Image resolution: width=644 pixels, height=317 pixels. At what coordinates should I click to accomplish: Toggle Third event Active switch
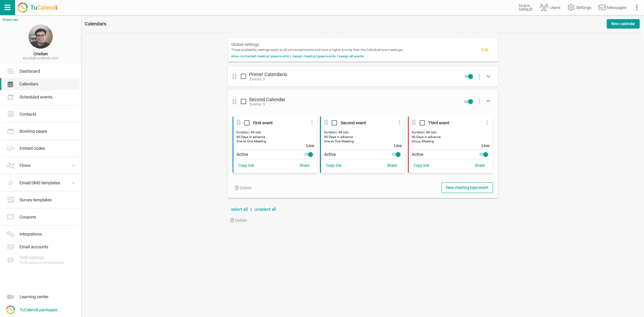tap(484, 154)
